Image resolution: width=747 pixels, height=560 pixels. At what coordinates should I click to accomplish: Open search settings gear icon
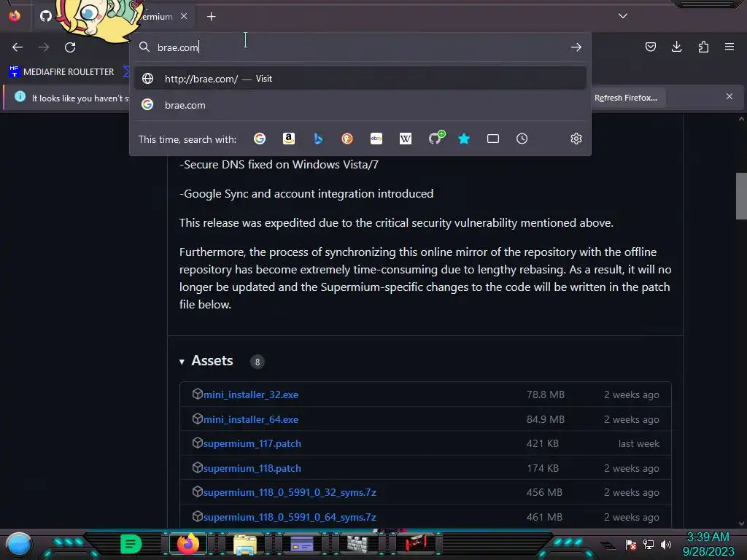[576, 139]
